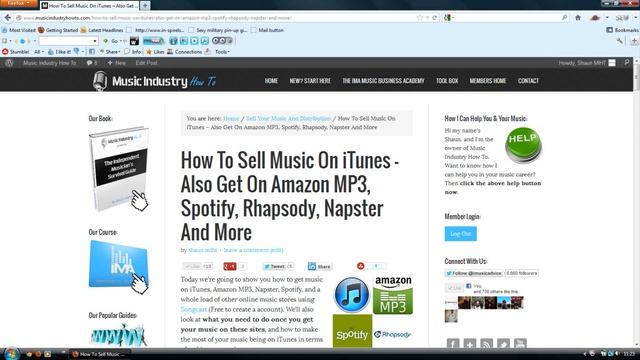
Task: Open the admin bar search magnifier
Action: coord(627,62)
